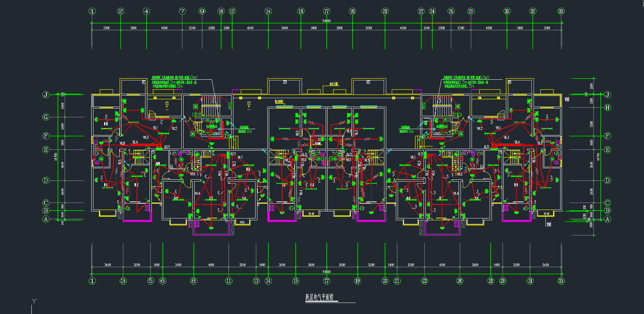Select the axis bubble labeled 26
Screen dimensions: 644x314
[x=459, y=281]
